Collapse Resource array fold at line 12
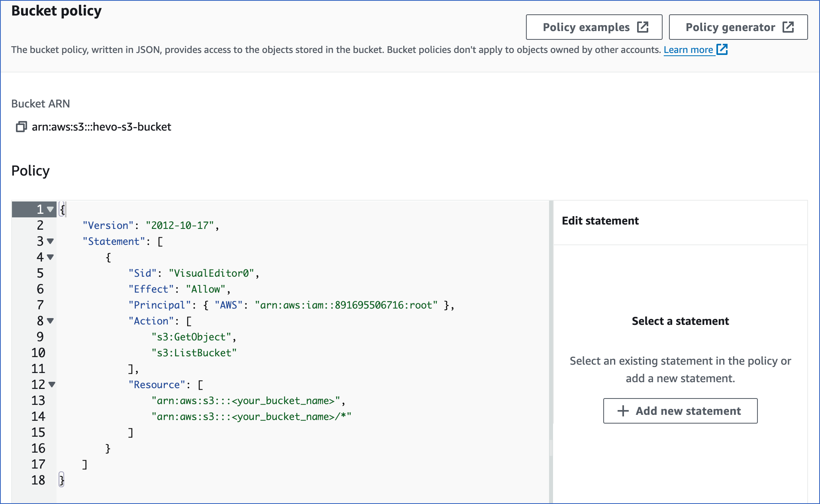 pos(52,384)
